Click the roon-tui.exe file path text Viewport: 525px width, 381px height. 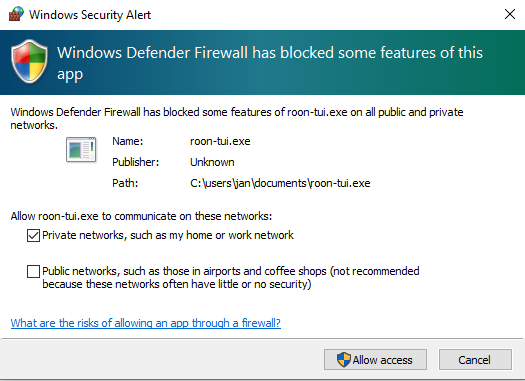[x=280, y=183]
